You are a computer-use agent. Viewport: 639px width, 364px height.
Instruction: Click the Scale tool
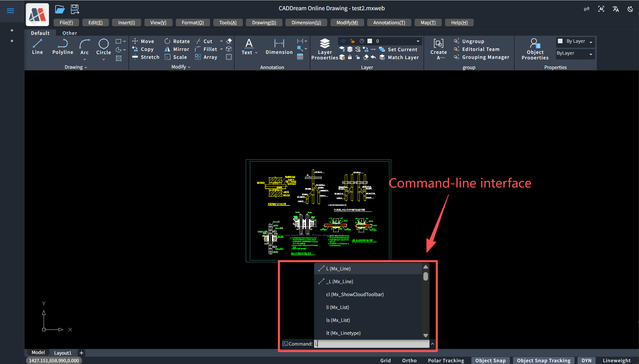(x=175, y=57)
